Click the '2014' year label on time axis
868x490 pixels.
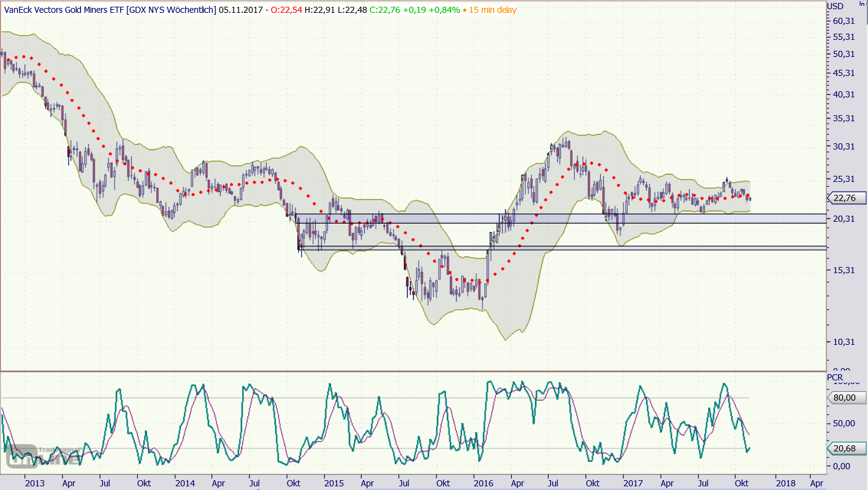[x=184, y=483]
